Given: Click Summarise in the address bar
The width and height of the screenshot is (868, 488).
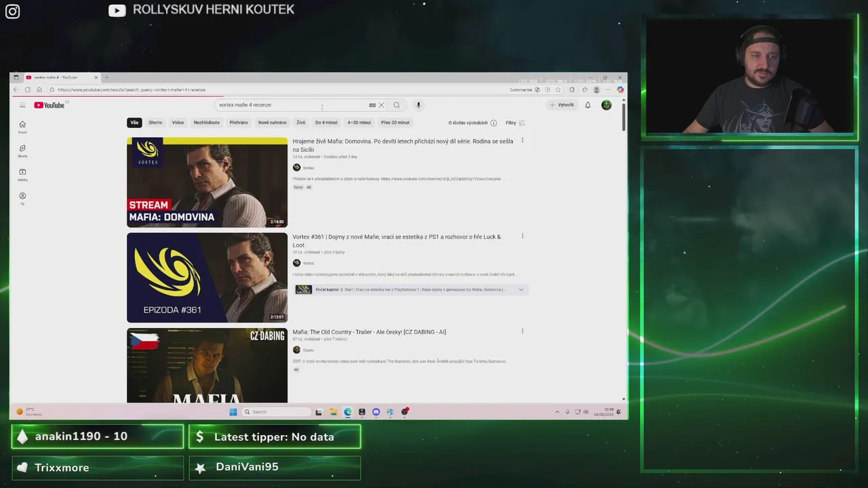Looking at the screenshot, I should (x=521, y=89).
